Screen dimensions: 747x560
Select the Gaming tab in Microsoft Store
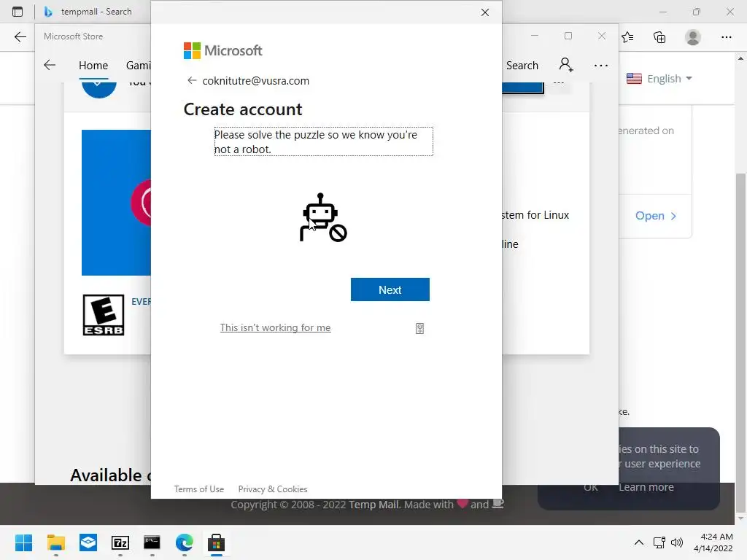(138, 65)
